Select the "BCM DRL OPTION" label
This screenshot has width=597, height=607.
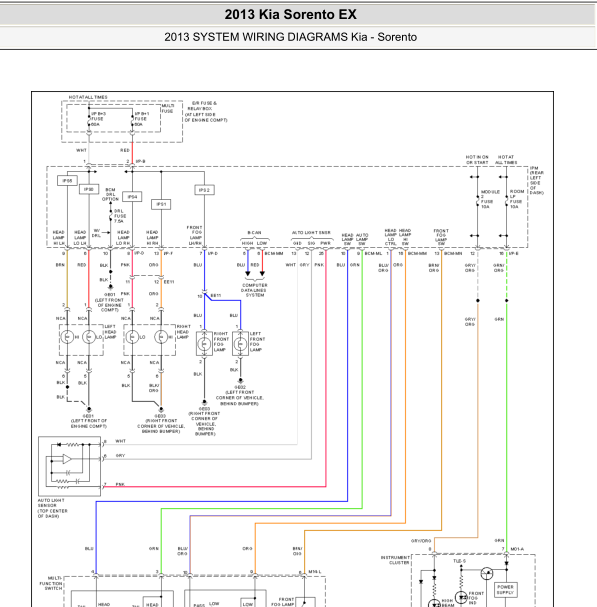pyautogui.click(x=110, y=194)
